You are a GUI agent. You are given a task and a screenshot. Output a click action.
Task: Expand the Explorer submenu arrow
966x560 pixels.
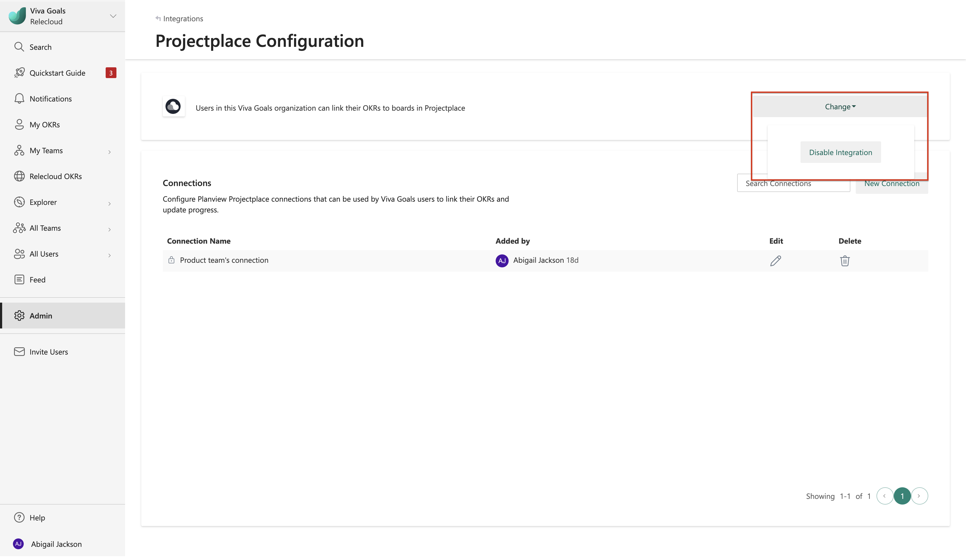pos(110,203)
